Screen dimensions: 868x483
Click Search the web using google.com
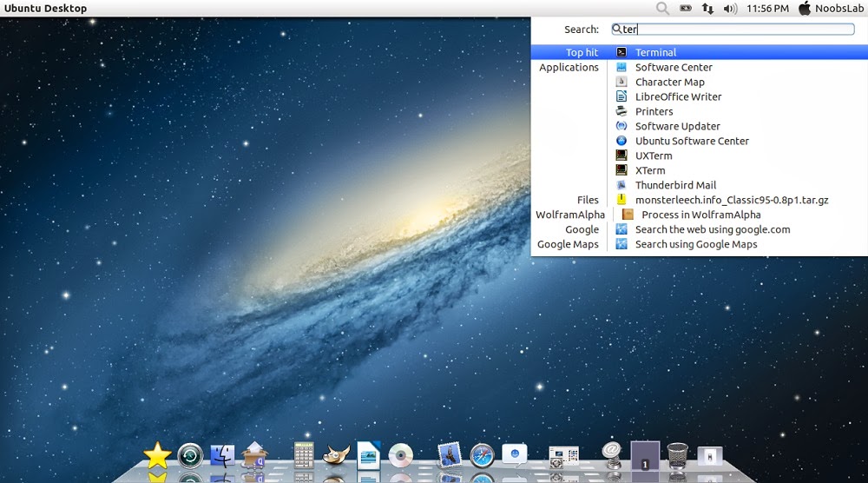(x=712, y=229)
